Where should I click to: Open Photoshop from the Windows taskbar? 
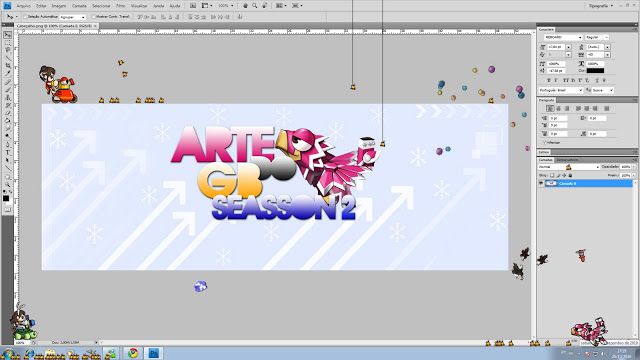click(x=153, y=353)
